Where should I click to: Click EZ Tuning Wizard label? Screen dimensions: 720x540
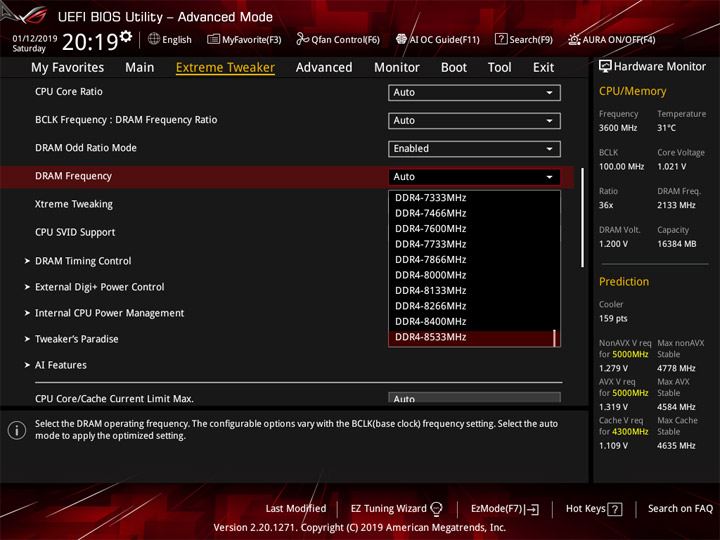tap(388, 508)
